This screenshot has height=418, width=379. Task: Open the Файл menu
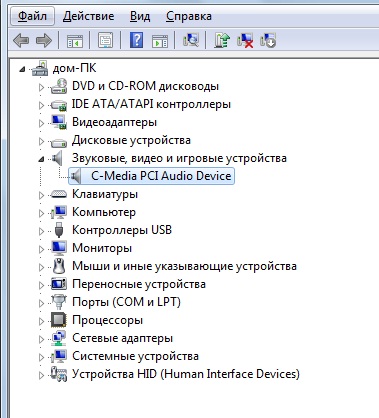32,16
